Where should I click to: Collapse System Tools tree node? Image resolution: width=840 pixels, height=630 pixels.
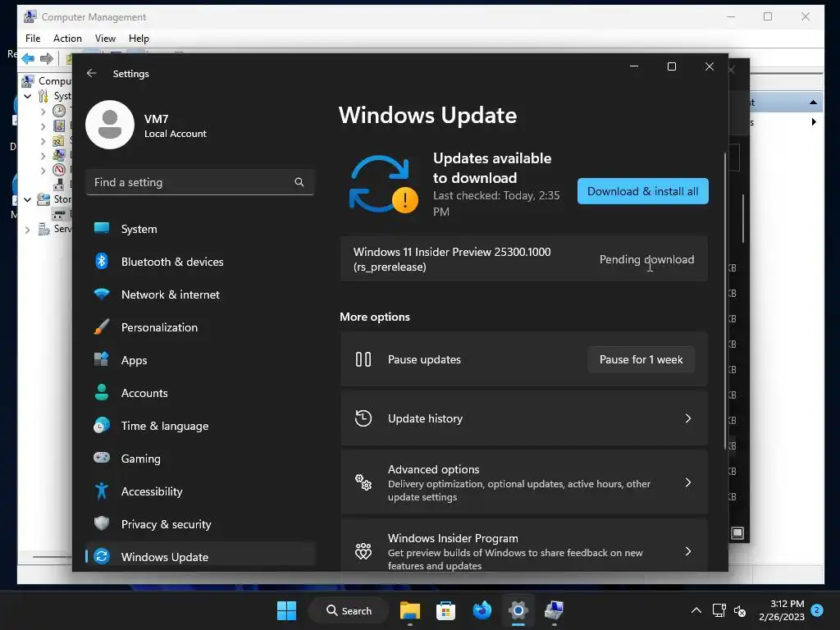coord(28,97)
